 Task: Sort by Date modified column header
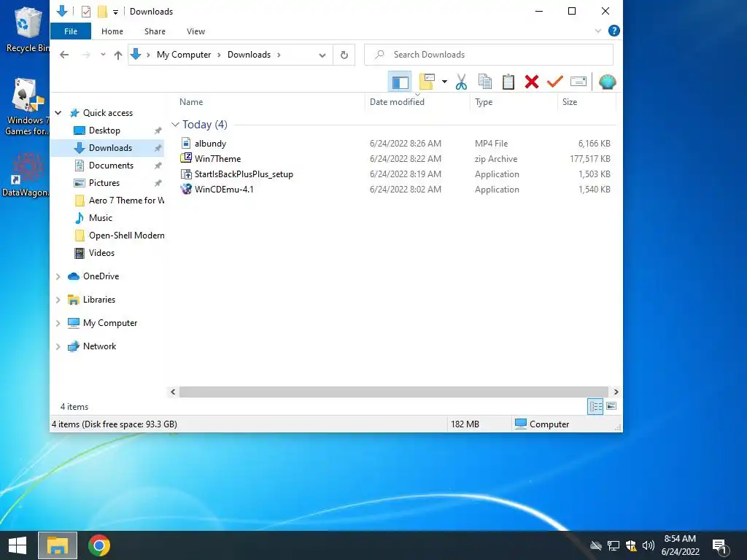[397, 102]
